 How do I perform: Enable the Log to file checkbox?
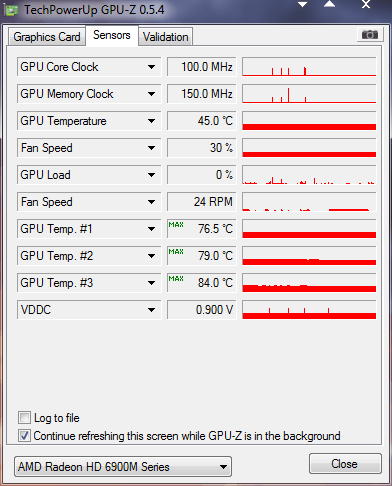pos(24,418)
